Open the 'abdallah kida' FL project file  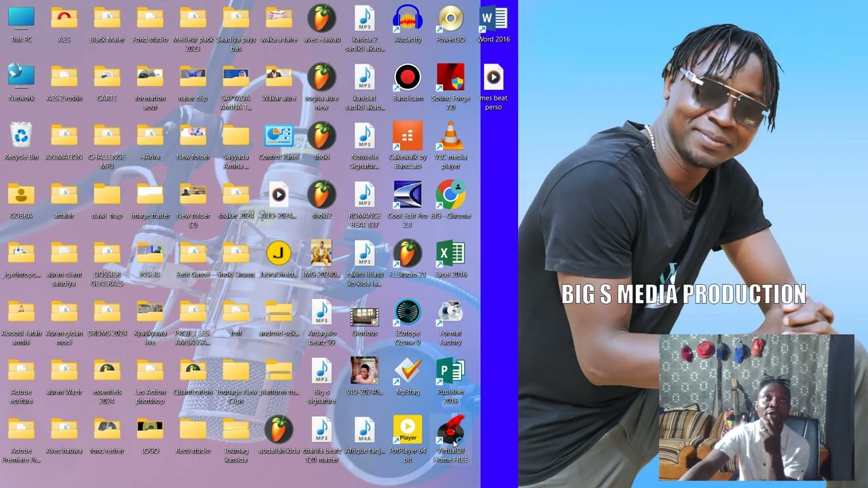[x=279, y=430]
